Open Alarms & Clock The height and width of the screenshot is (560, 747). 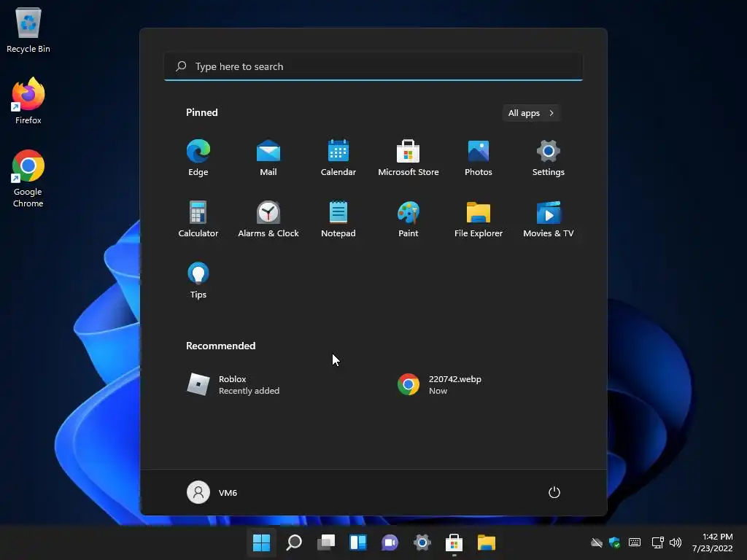(268, 219)
